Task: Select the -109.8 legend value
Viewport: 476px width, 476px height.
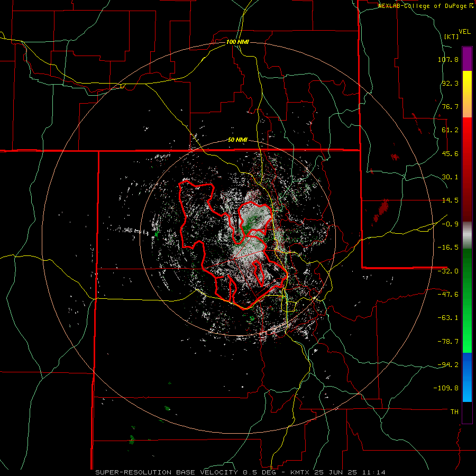Action: point(446,388)
